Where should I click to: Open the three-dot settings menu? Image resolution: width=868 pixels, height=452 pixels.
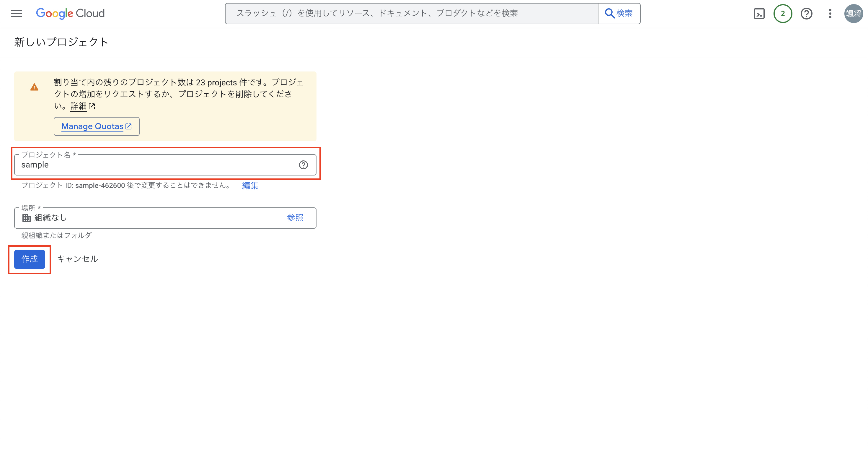830,14
